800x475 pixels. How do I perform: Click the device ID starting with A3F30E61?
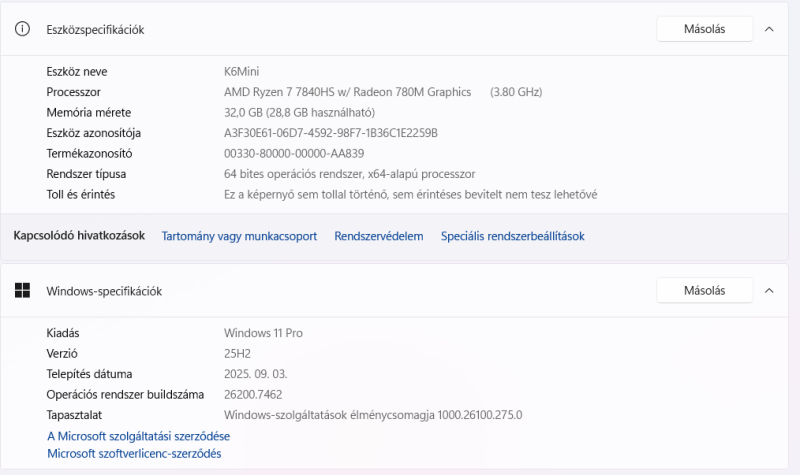click(330, 133)
